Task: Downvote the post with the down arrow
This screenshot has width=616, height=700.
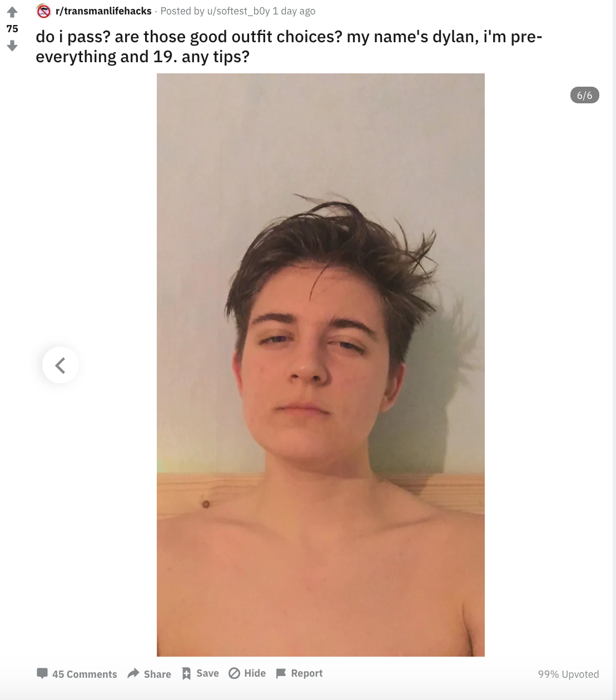Action: [12, 46]
